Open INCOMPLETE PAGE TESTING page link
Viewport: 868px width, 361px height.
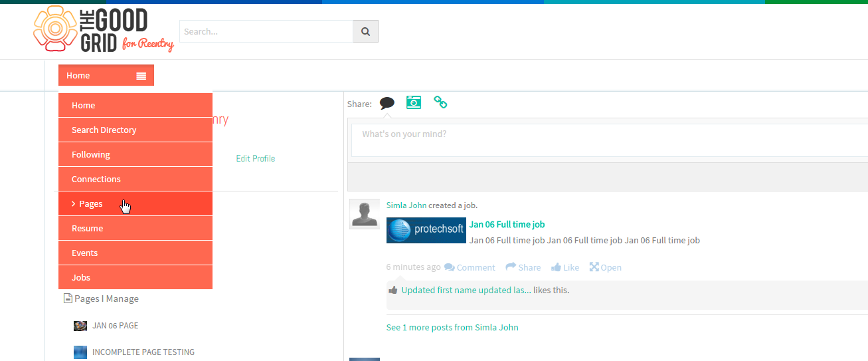pyautogui.click(x=143, y=352)
